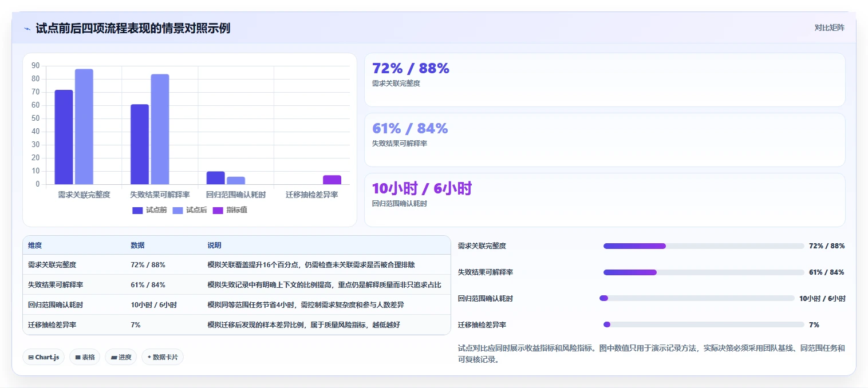Image resolution: width=868 pixels, height=388 pixels.
Task: Click the 试点后 bar for 需求关联完整度
Action: (84, 126)
